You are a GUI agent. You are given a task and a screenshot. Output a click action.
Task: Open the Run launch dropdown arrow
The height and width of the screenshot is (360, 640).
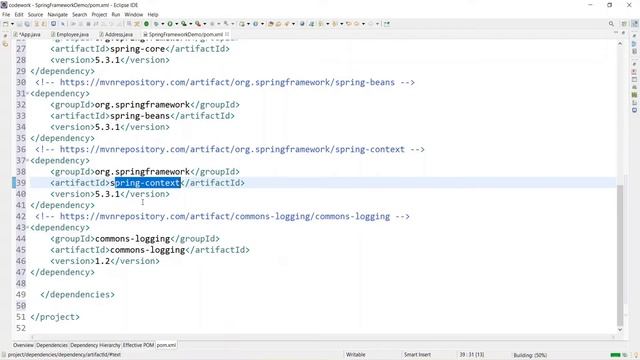click(x=176, y=24)
